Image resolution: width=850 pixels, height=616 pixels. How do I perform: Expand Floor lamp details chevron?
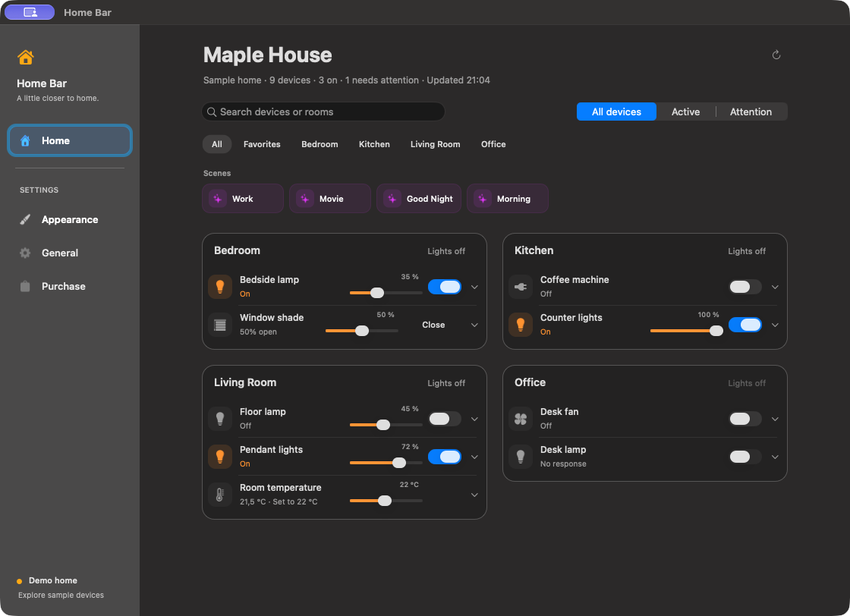coord(474,420)
